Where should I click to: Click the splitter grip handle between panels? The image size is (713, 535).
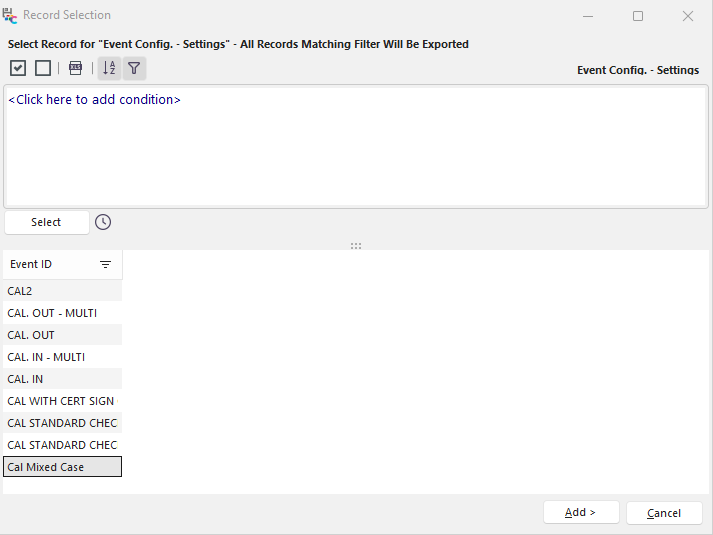(356, 245)
